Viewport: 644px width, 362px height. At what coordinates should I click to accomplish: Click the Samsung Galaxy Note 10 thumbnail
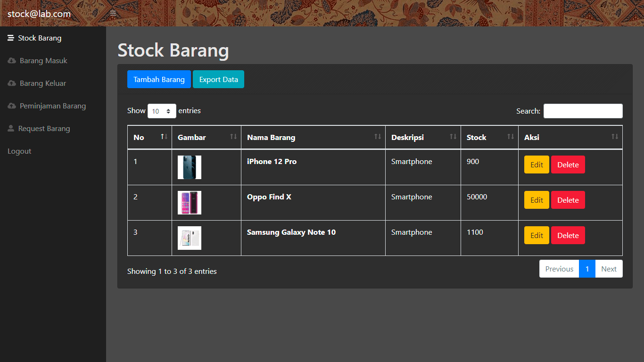coord(190,238)
